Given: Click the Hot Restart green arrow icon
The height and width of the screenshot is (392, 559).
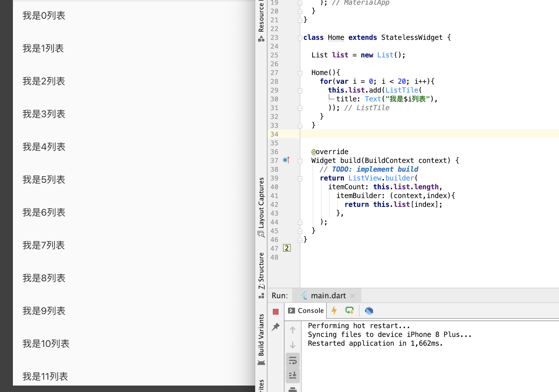Looking at the screenshot, I should pyautogui.click(x=349, y=311).
